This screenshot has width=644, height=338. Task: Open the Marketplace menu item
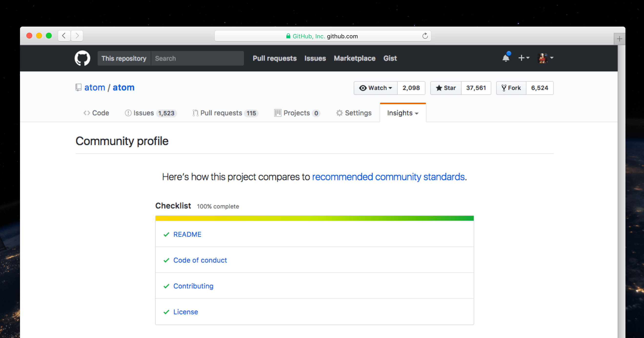(x=354, y=58)
